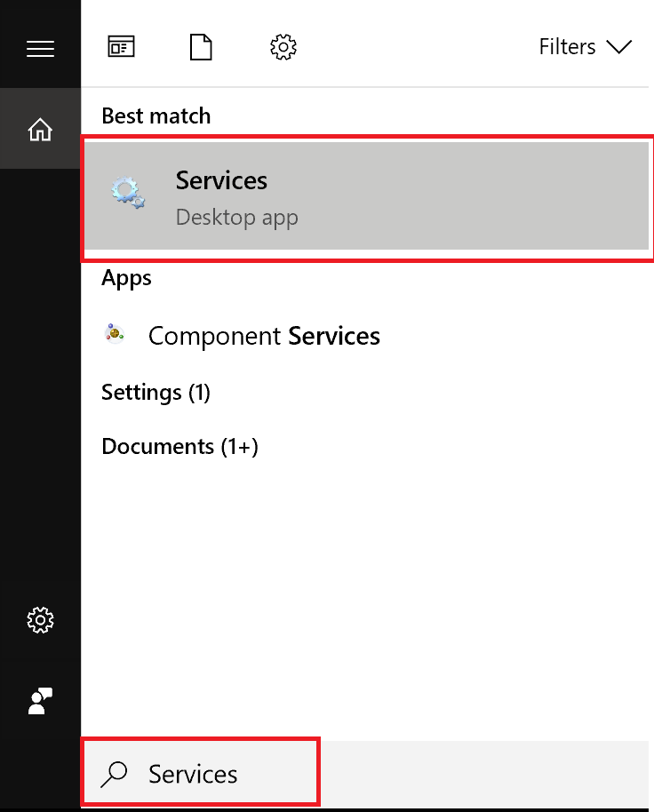The height and width of the screenshot is (812, 654).
Task: Open the feedback person icon in the sidebar
Action: [x=40, y=701]
